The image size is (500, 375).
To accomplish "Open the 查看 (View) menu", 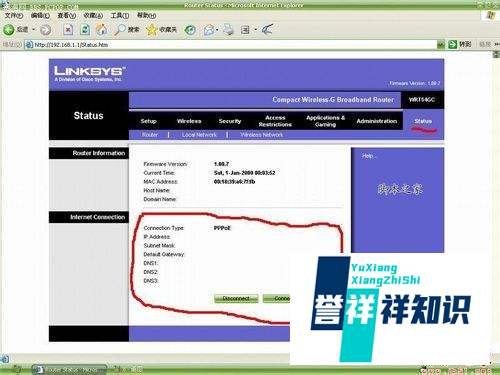I will [x=67, y=15].
